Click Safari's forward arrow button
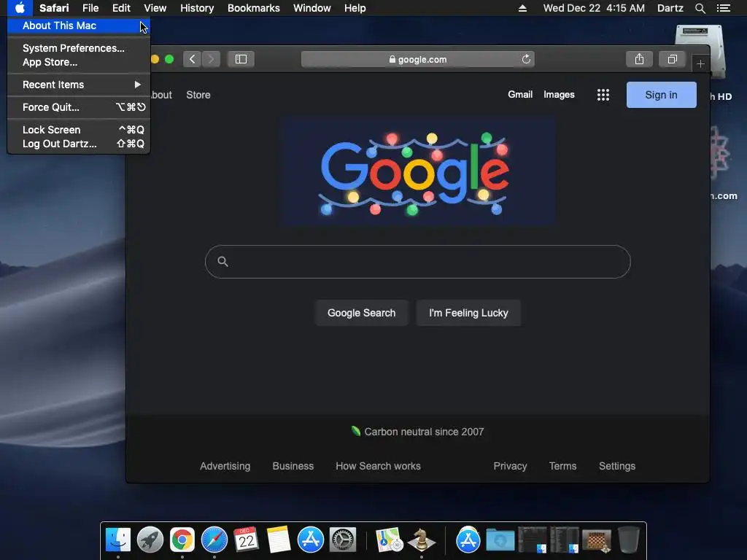Image resolution: width=747 pixels, height=560 pixels. [211, 59]
